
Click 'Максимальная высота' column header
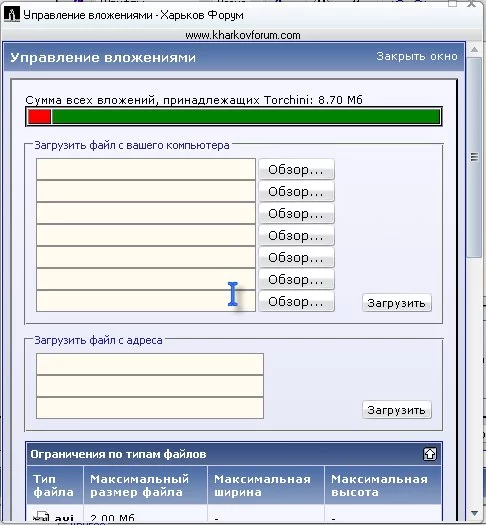click(x=383, y=485)
